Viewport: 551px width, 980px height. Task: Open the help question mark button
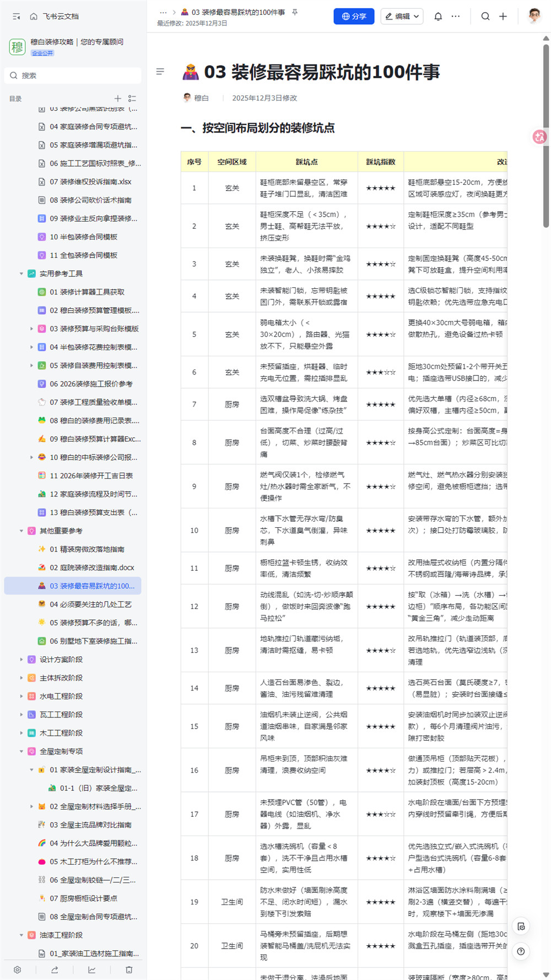click(x=521, y=951)
